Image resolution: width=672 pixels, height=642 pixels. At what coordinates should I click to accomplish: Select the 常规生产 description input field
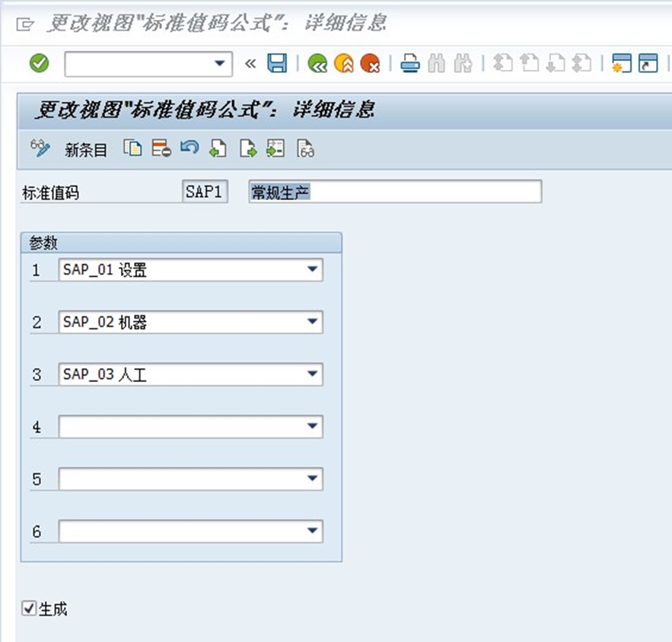pos(392,191)
